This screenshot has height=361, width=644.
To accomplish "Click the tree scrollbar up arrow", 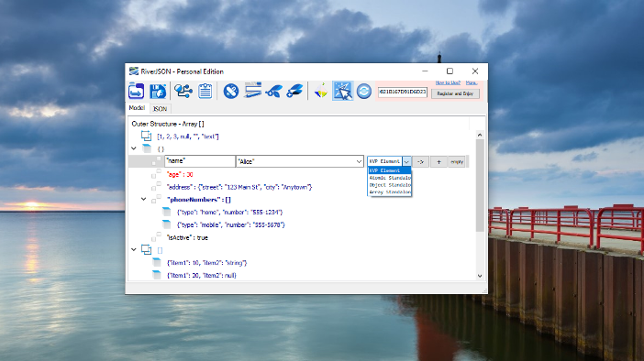I will [480, 135].
